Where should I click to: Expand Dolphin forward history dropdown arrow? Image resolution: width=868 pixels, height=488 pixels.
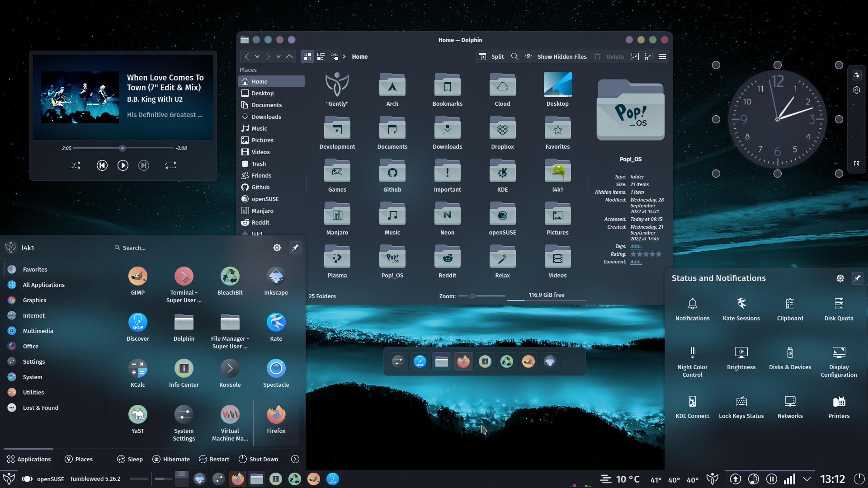click(x=278, y=56)
